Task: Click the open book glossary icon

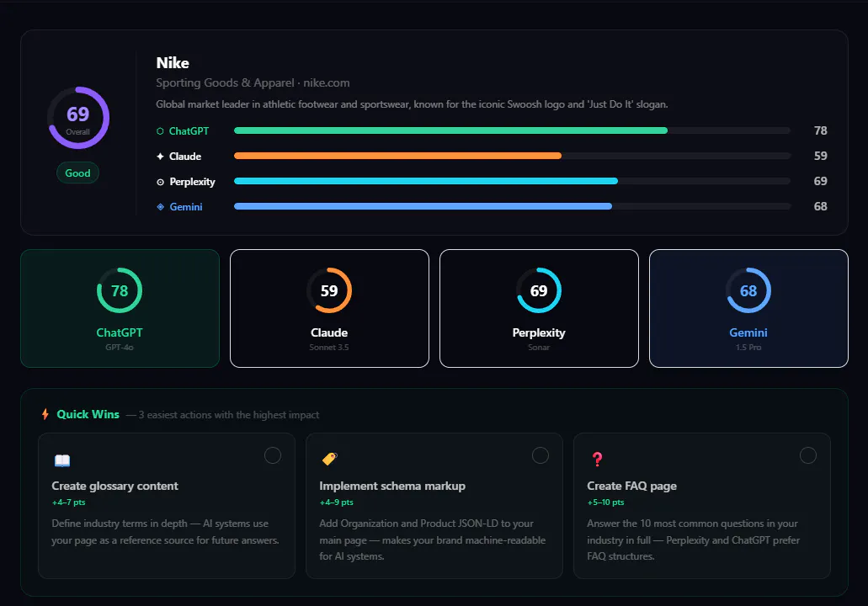Action: point(62,460)
